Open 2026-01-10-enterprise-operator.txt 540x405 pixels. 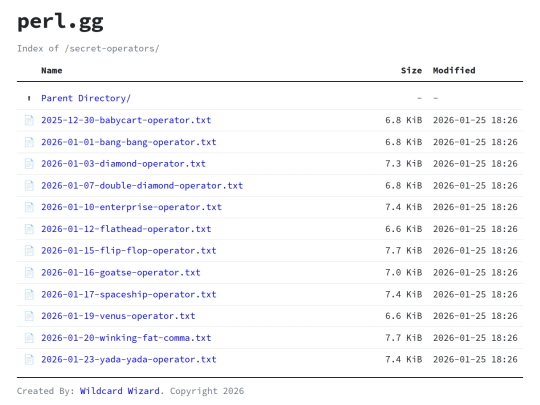[x=131, y=207]
